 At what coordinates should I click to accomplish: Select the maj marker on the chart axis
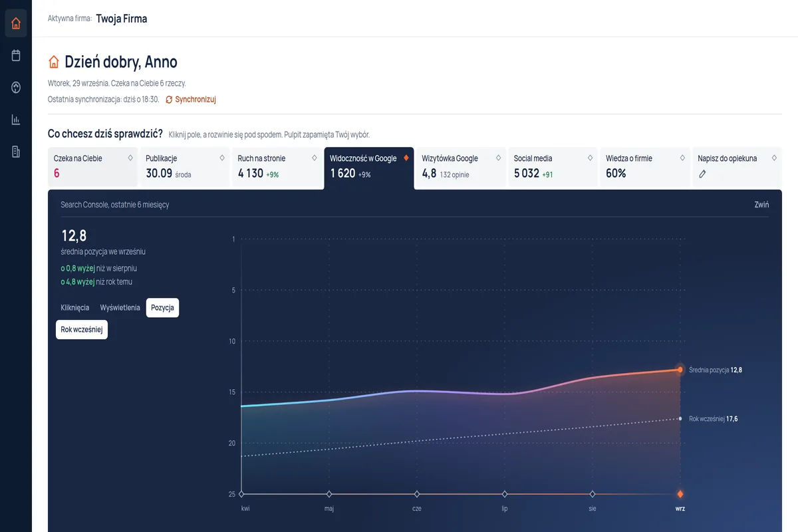coord(329,494)
